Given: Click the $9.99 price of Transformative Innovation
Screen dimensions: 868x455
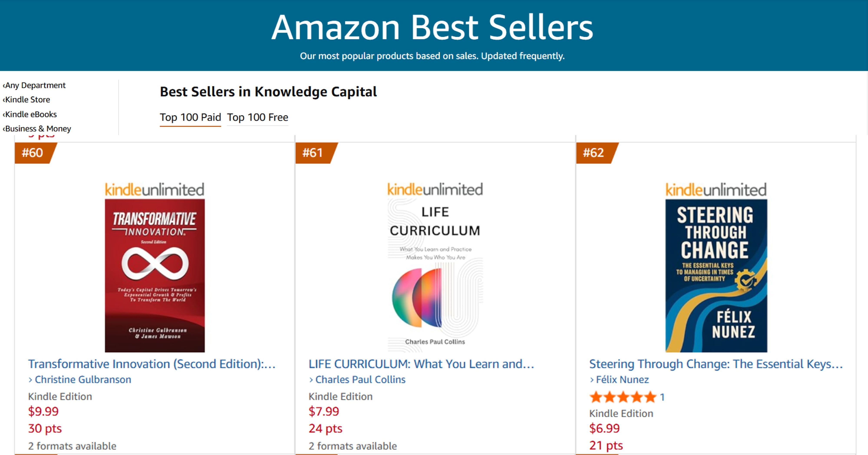Looking at the screenshot, I should (x=43, y=412).
